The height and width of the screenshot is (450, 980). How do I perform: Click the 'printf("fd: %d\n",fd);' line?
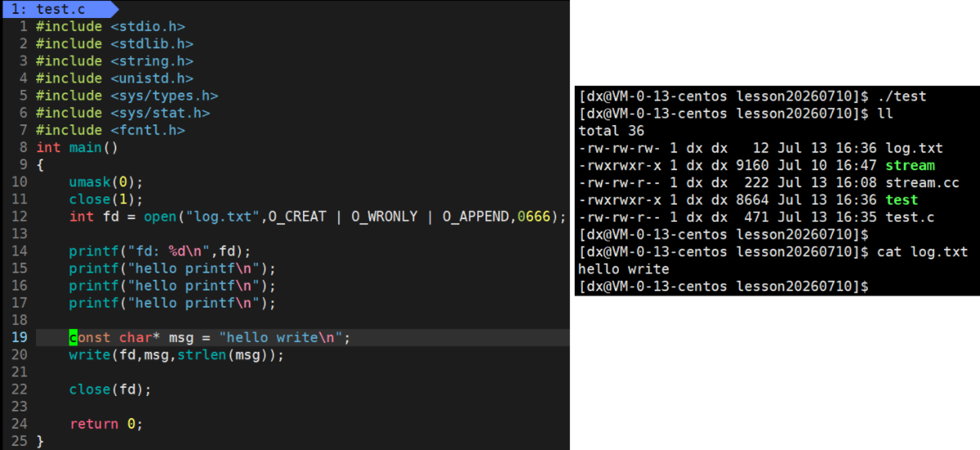[x=160, y=251]
